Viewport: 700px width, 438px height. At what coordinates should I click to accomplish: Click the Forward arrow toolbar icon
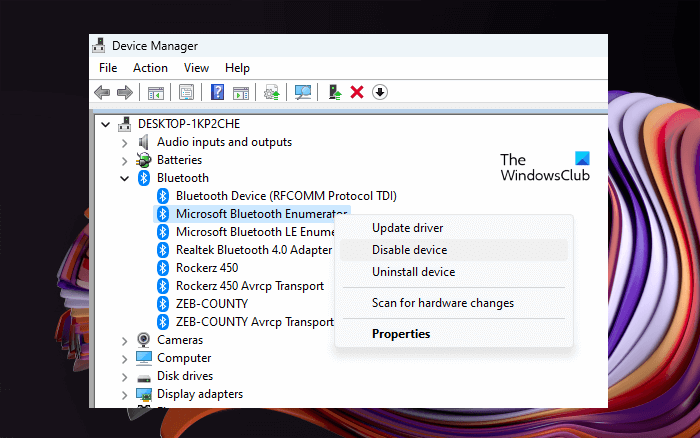(x=125, y=92)
